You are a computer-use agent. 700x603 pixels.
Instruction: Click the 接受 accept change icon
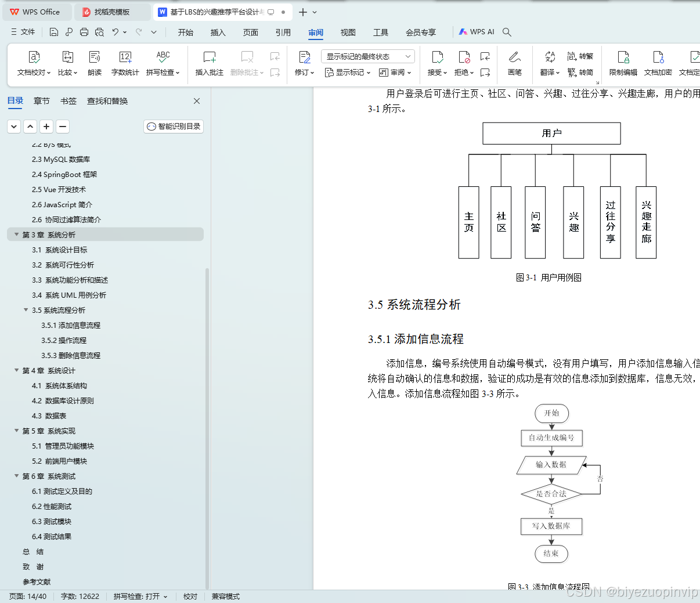[x=438, y=57]
